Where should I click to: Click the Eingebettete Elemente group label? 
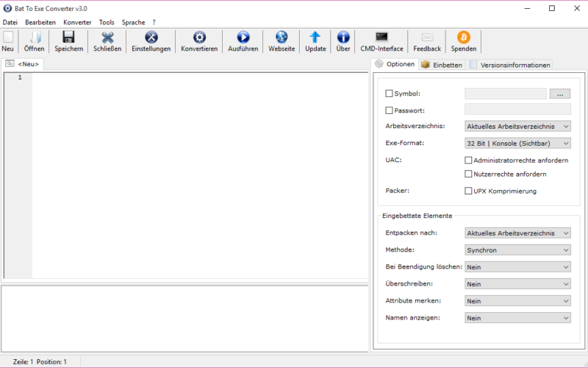pyautogui.click(x=417, y=216)
